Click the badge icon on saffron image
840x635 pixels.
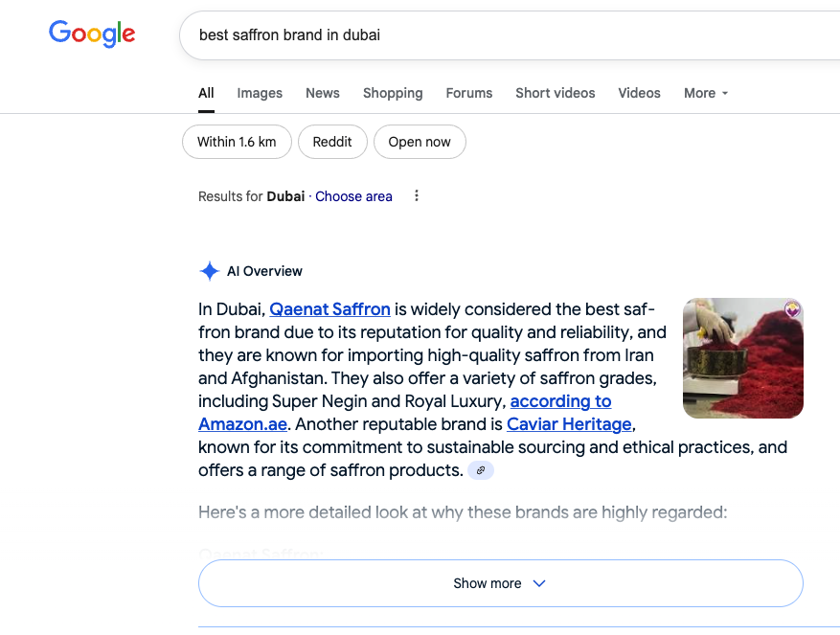click(792, 308)
